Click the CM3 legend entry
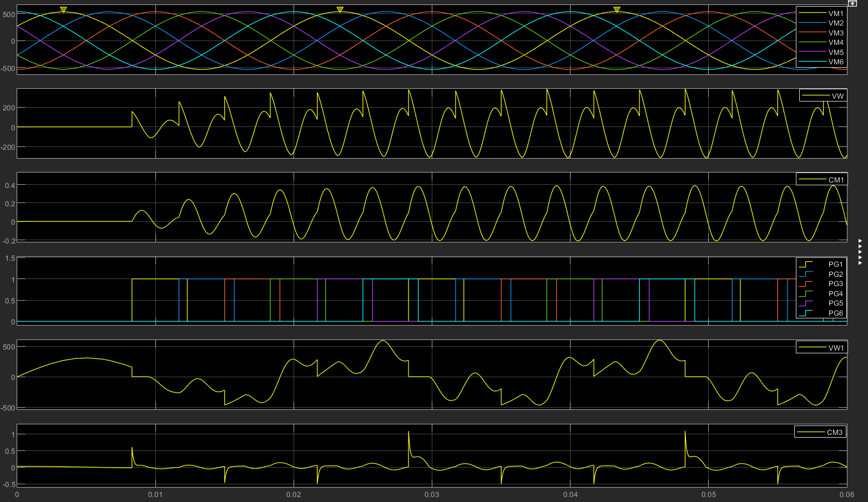This screenshot has width=868, height=502. [x=820, y=432]
